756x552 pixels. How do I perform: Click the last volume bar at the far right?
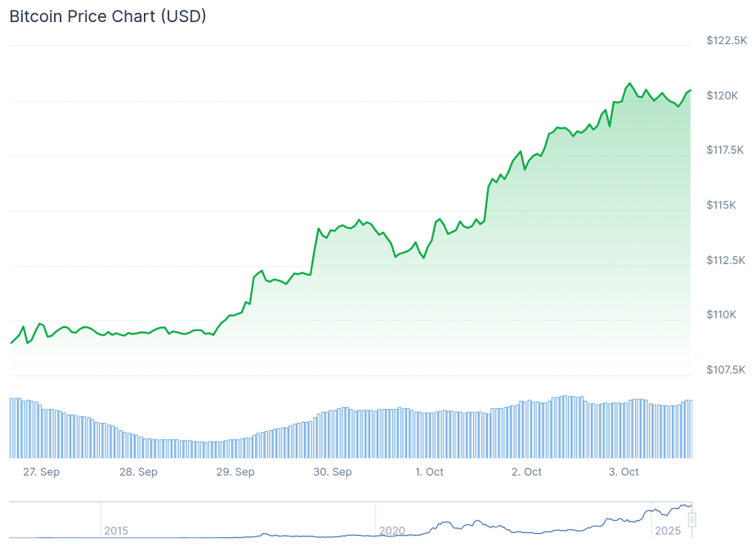(691, 429)
